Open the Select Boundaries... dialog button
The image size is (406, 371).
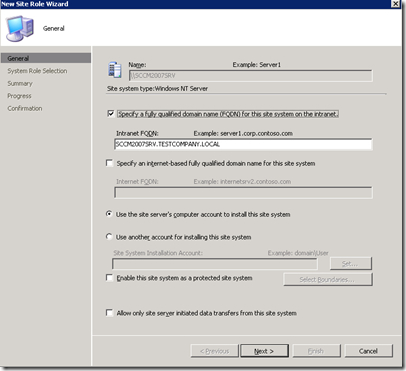[x=328, y=279]
